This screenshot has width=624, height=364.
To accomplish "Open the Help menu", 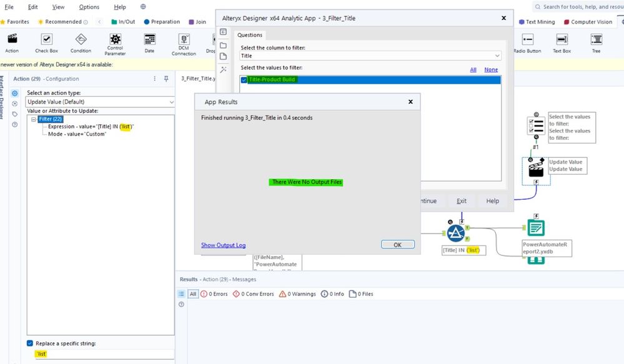I will 120,7.
